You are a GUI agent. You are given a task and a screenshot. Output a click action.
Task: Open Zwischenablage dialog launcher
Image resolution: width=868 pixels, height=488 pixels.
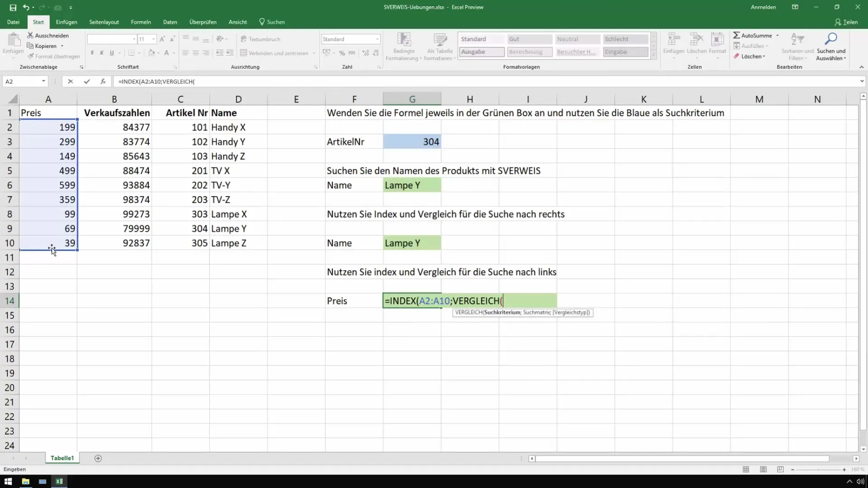(x=81, y=67)
